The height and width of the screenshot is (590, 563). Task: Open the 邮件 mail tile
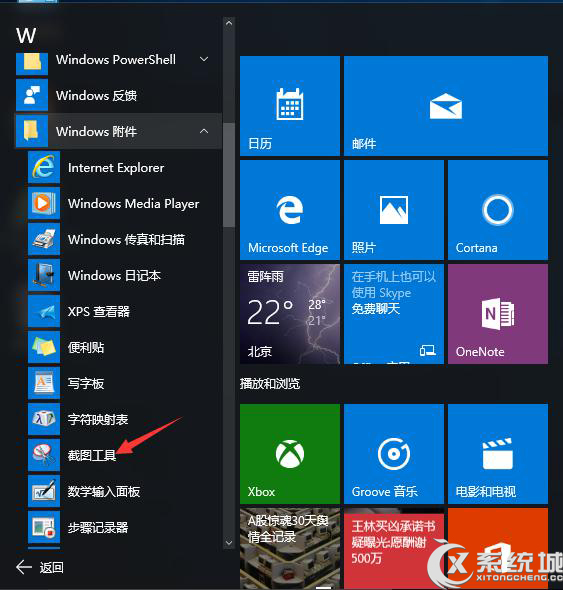[446, 106]
